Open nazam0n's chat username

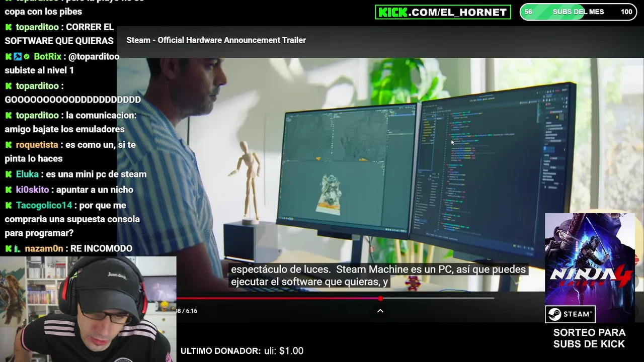44,249
